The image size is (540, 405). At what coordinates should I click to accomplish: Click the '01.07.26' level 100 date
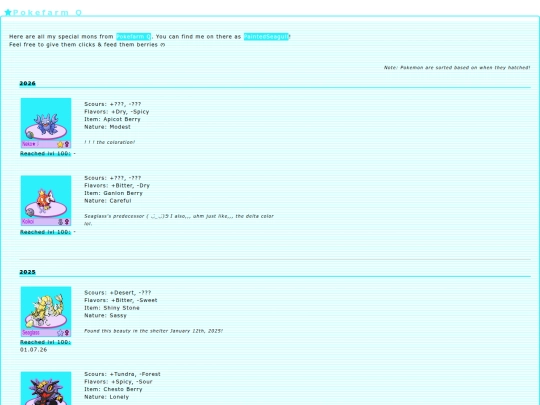(33, 350)
